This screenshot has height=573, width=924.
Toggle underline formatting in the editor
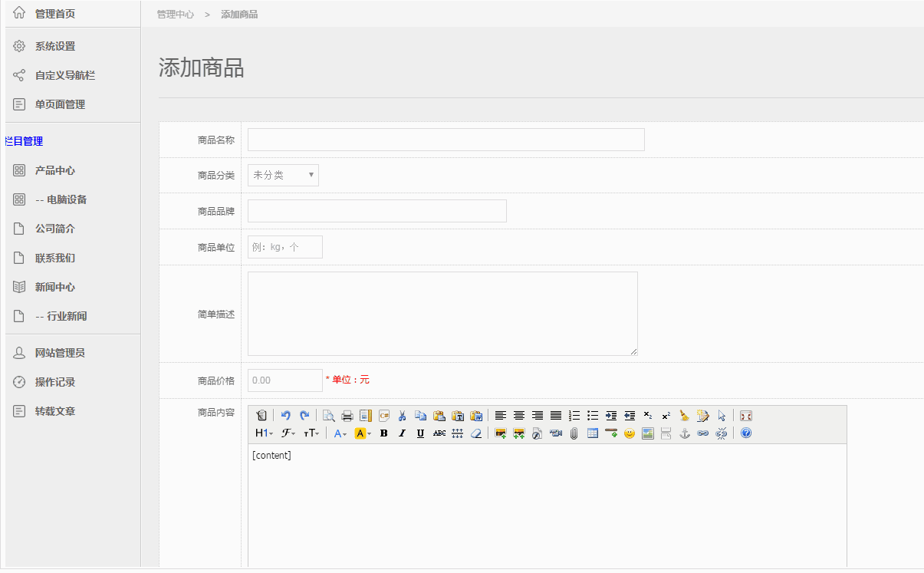(x=420, y=433)
